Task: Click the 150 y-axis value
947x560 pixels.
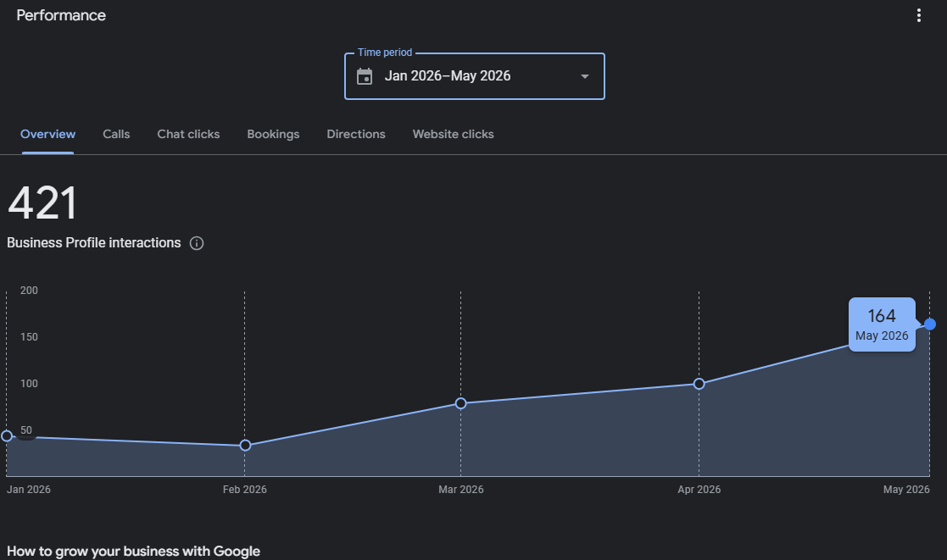Action: click(x=29, y=336)
